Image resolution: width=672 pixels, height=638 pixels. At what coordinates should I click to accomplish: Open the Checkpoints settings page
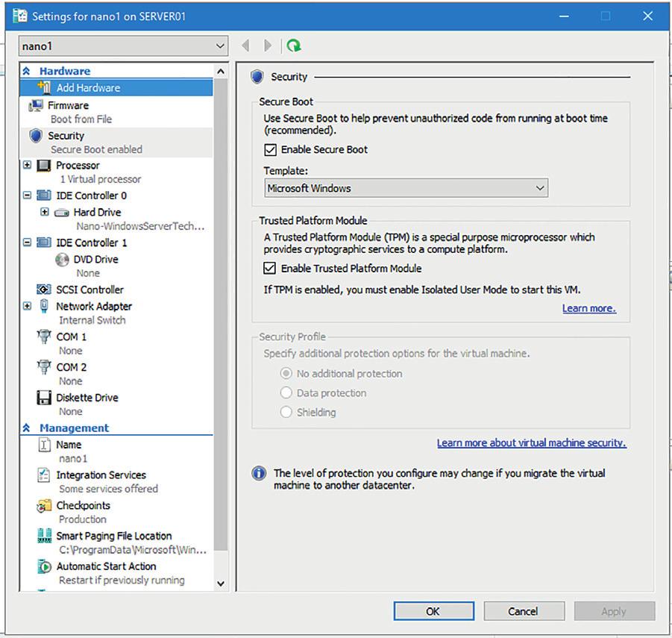pos(116,513)
